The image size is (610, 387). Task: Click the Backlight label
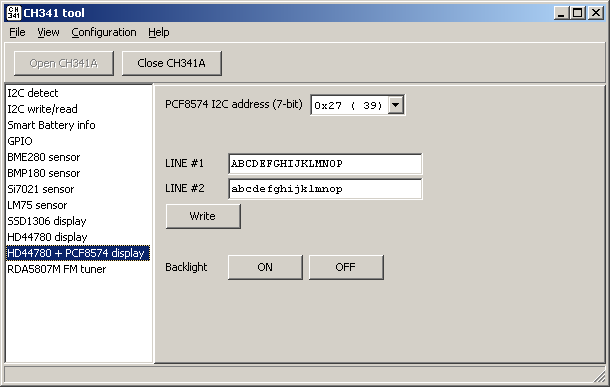(x=186, y=267)
